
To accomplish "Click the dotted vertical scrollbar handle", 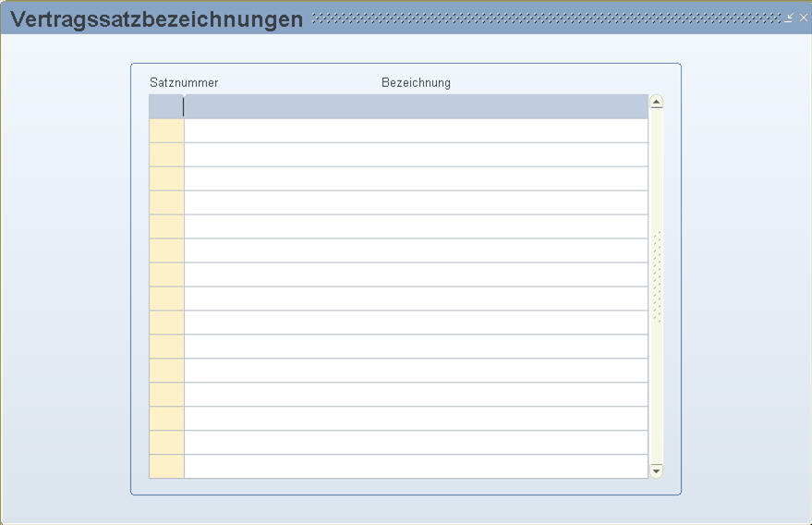I will [x=657, y=277].
